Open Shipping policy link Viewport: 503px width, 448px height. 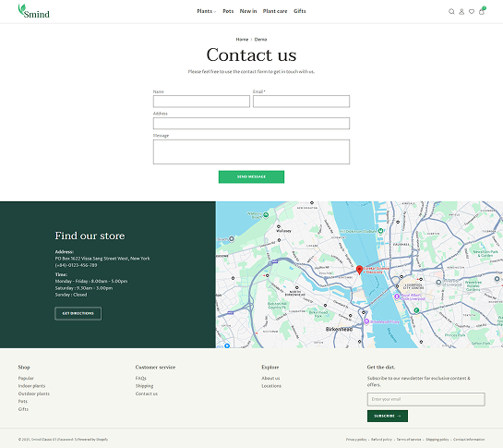[437, 440]
